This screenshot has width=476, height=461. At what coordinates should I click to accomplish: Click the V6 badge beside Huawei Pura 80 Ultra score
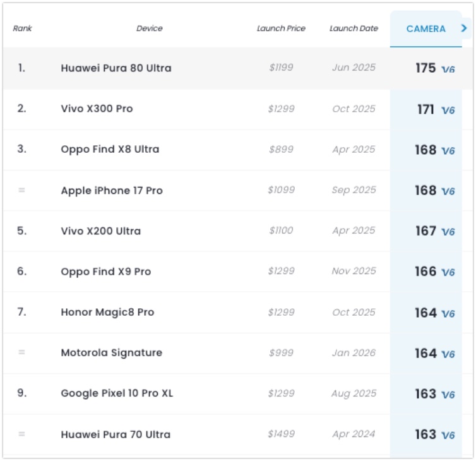448,69
